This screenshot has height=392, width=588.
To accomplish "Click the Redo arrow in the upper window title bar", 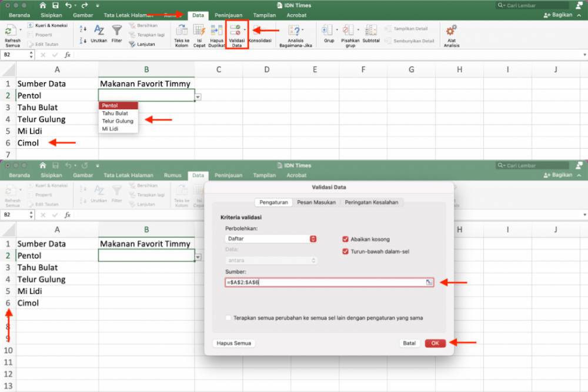I will (84, 5).
